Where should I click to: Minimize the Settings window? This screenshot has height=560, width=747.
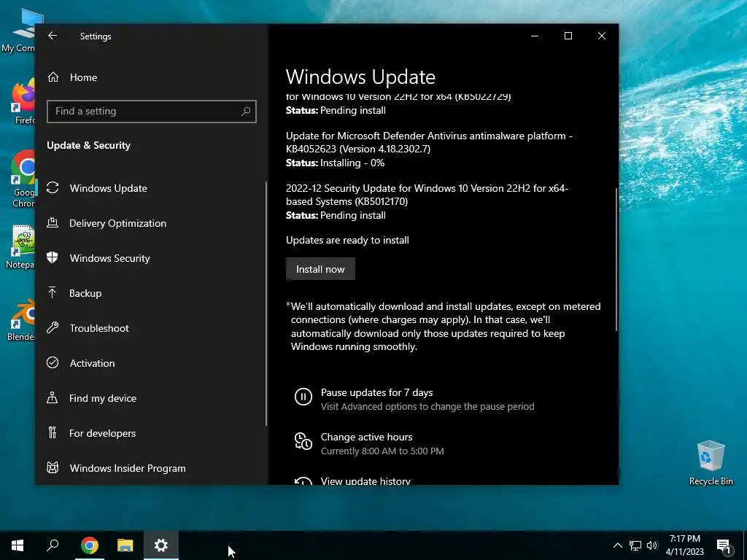click(535, 36)
